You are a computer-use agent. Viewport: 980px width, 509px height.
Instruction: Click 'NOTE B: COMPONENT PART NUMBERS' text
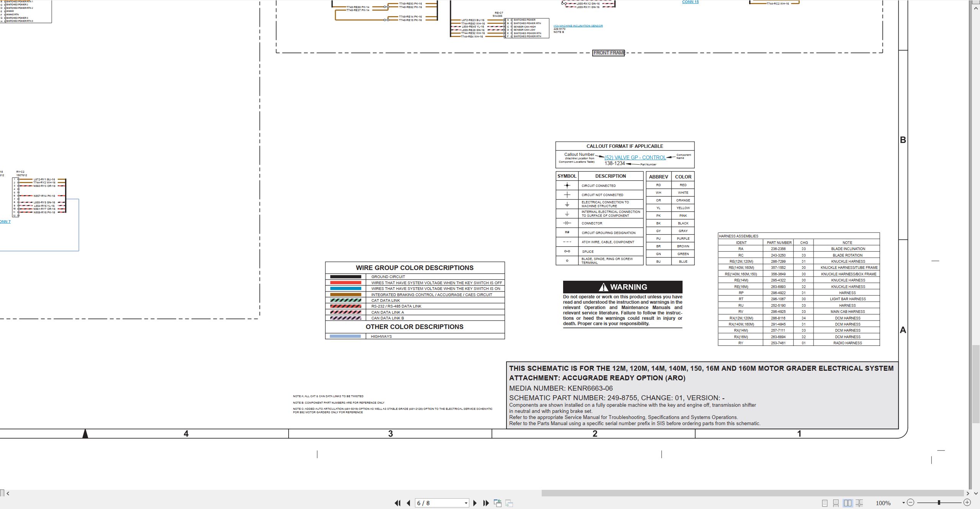338,403
